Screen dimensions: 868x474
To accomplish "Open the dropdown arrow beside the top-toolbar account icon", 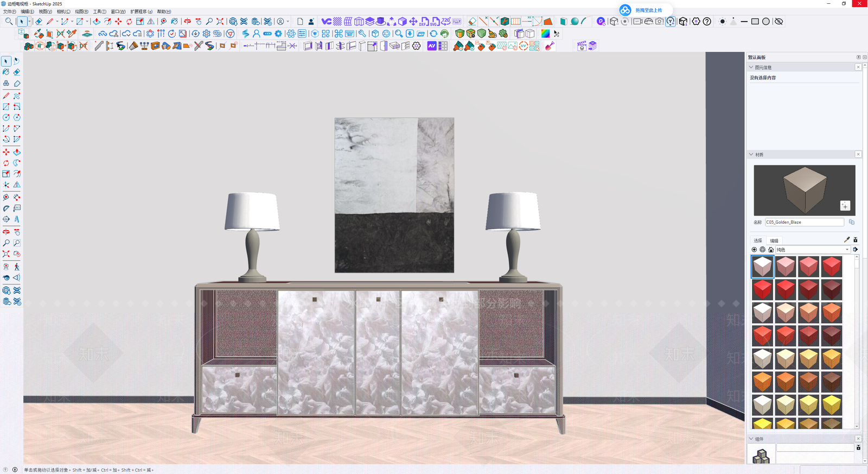I will coord(288,22).
